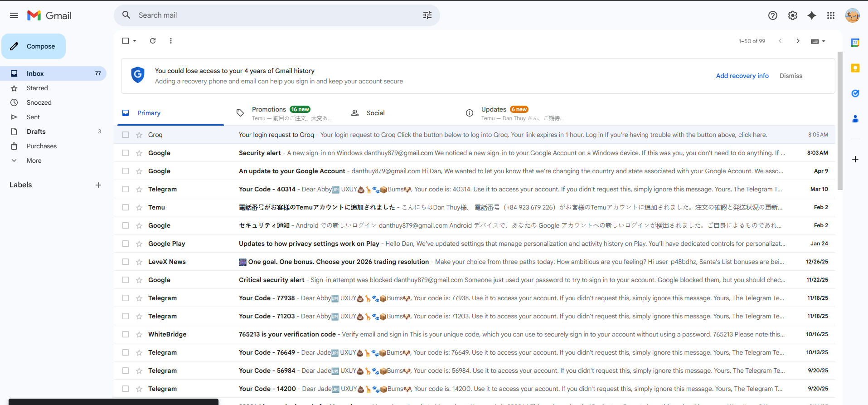Viewport: 868px width, 405px height.
Task: Dismiss the recovery info banner
Action: (x=790, y=76)
